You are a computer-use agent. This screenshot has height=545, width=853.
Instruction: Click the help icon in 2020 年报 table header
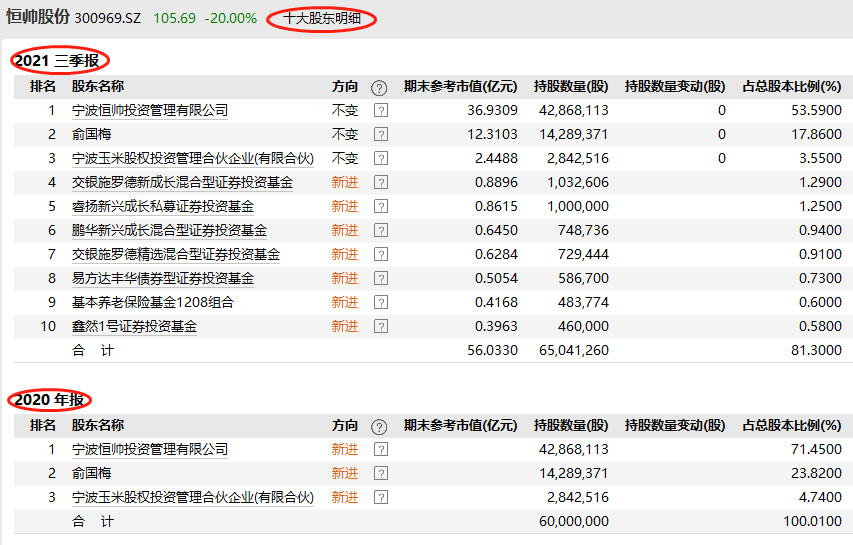point(379,427)
